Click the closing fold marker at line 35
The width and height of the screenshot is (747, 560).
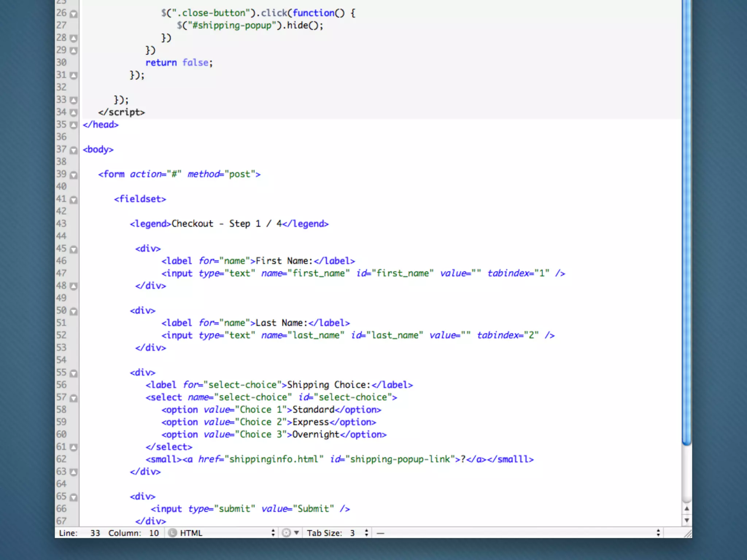tap(74, 125)
